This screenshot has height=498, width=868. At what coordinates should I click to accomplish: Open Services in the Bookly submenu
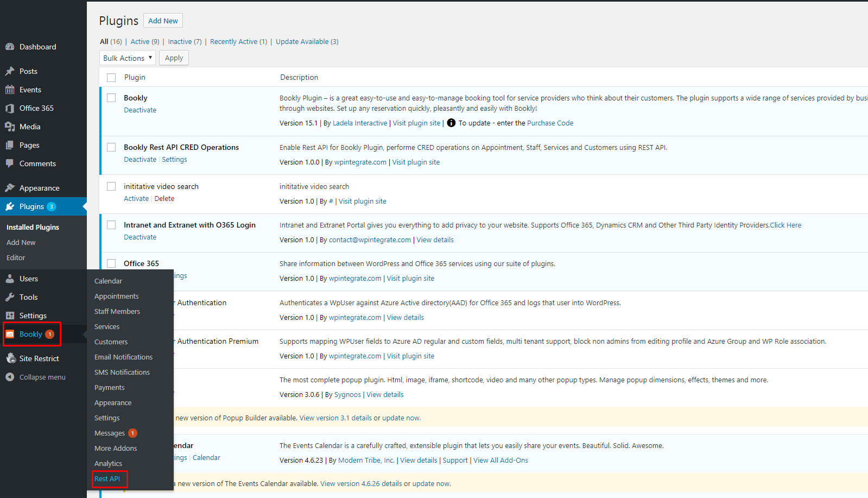[x=107, y=326]
